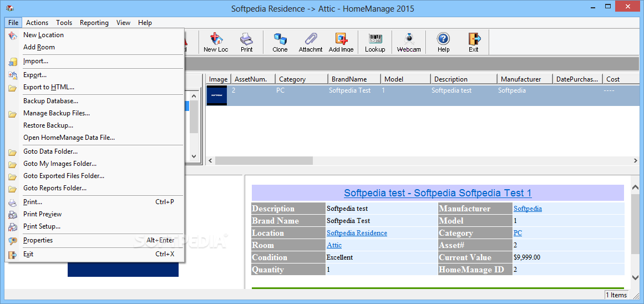The height and width of the screenshot is (304, 644).
Task: Select Restore Backup...
Action: [95, 125]
